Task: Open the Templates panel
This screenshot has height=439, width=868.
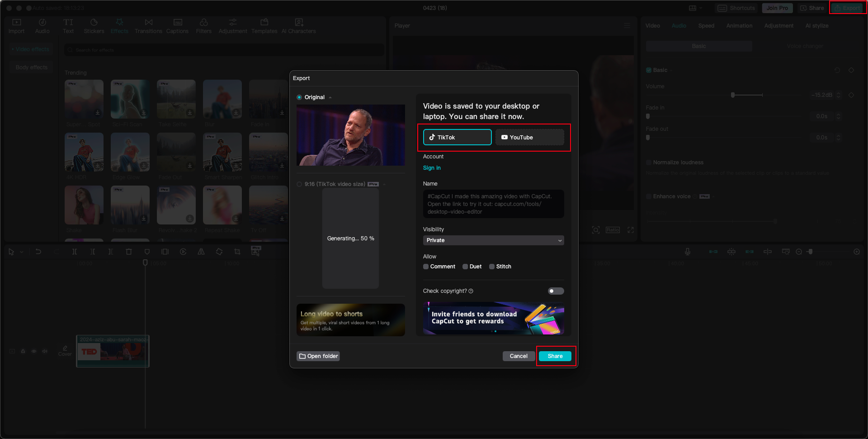Action: click(x=264, y=25)
